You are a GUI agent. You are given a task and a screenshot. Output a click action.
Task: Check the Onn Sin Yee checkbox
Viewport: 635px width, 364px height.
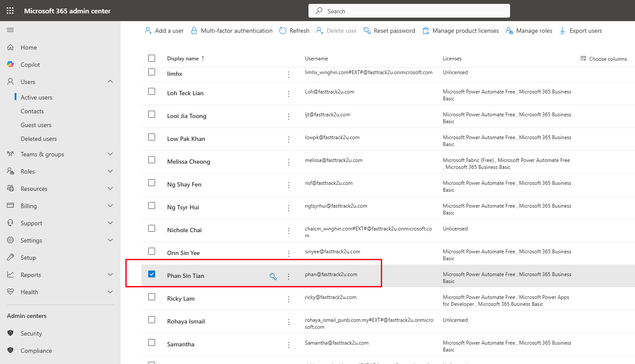[x=152, y=251]
